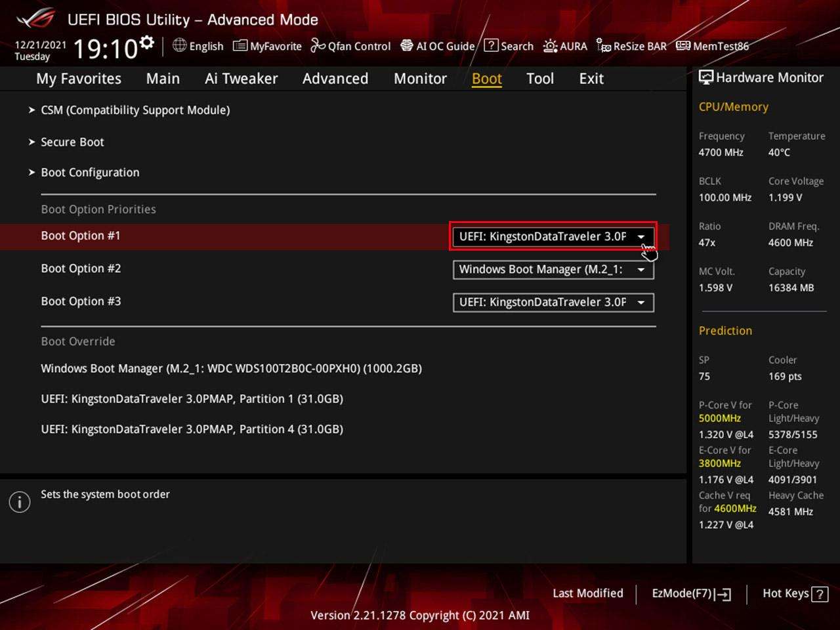
Task: Click the settings gear next to the clock
Action: pyautogui.click(x=148, y=43)
